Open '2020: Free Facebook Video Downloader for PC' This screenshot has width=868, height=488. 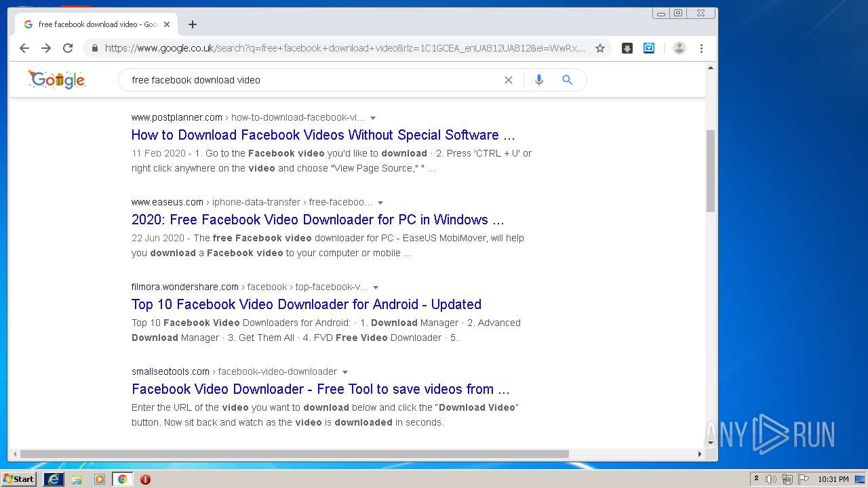point(317,220)
